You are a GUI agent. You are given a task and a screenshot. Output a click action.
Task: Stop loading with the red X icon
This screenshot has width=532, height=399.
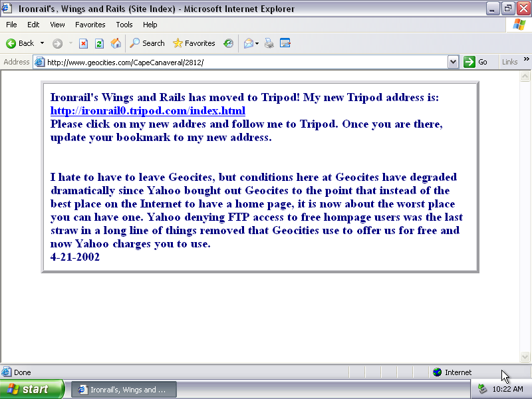(x=84, y=43)
